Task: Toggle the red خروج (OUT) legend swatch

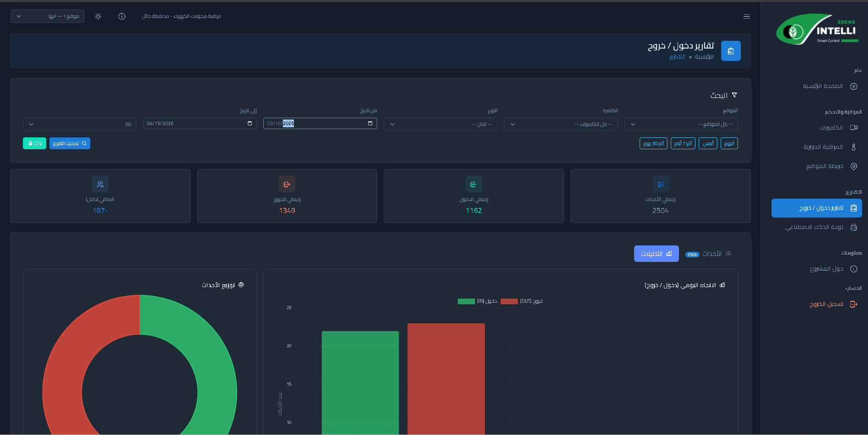Action: click(509, 301)
